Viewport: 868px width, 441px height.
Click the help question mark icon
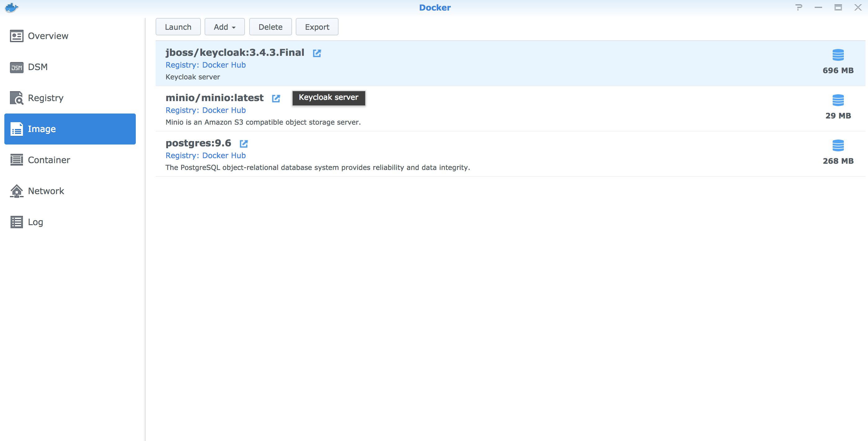click(x=798, y=7)
